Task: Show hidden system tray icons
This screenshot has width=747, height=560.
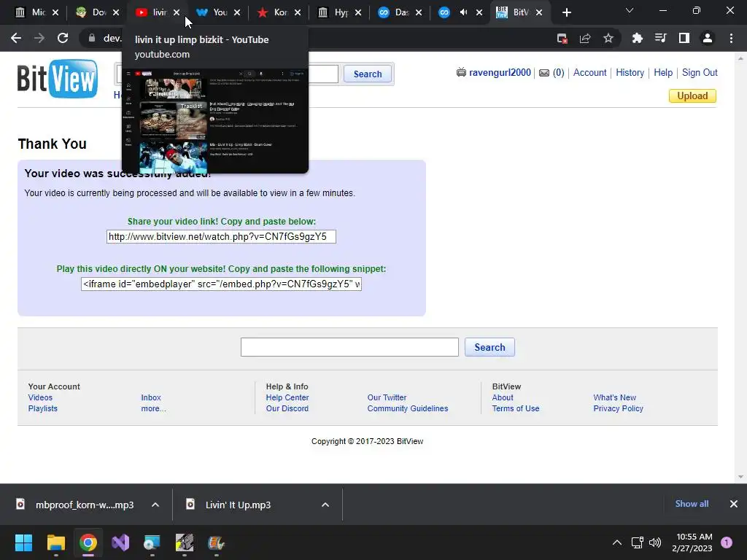Action: (x=617, y=542)
